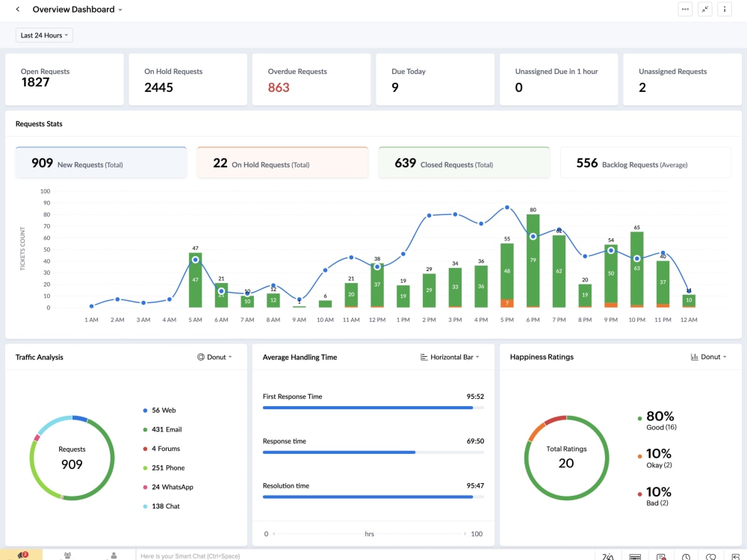Click the Requests Stats heading
The width and height of the screenshot is (747, 560).
pyautogui.click(x=39, y=124)
